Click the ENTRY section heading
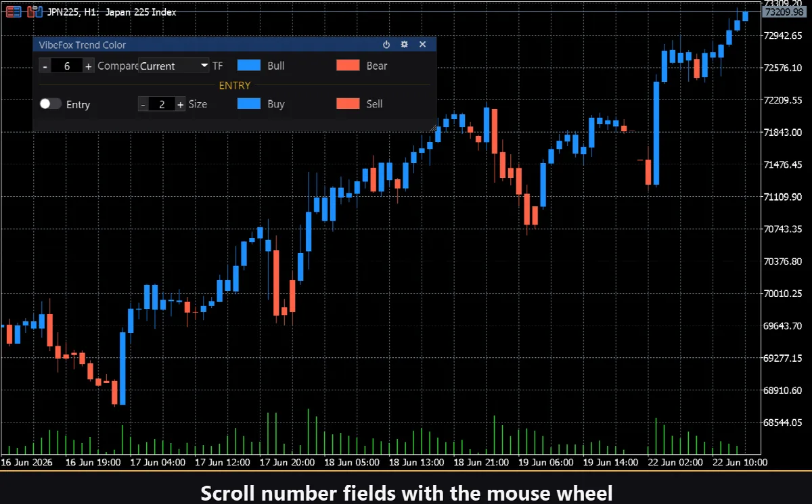The image size is (812, 504). pyautogui.click(x=235, y=85)
